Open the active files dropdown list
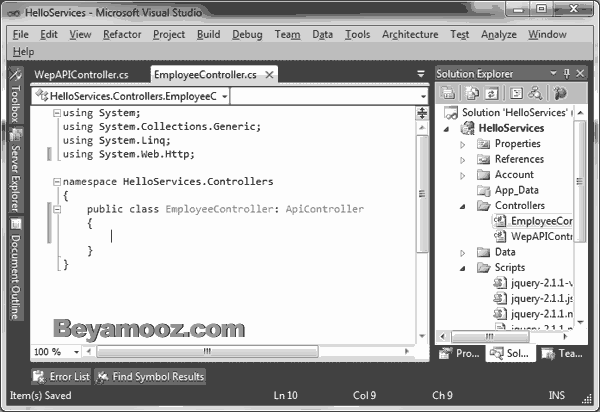Screen dimensions: 600x412 421,74
